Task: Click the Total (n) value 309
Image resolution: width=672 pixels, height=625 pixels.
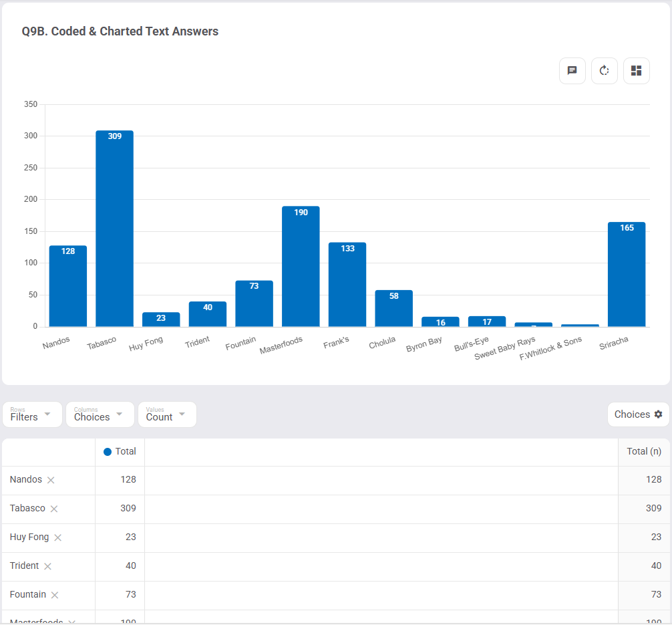Action: [653, 508]
